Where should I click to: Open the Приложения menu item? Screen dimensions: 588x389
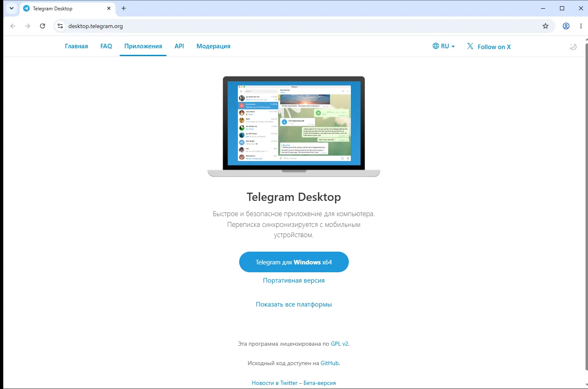[x=143, y=46]
